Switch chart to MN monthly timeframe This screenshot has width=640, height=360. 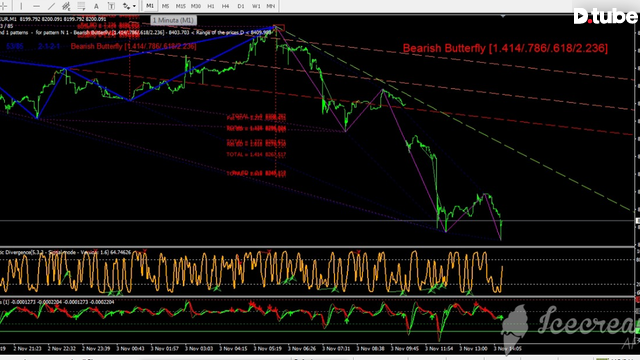coord(271,6)
